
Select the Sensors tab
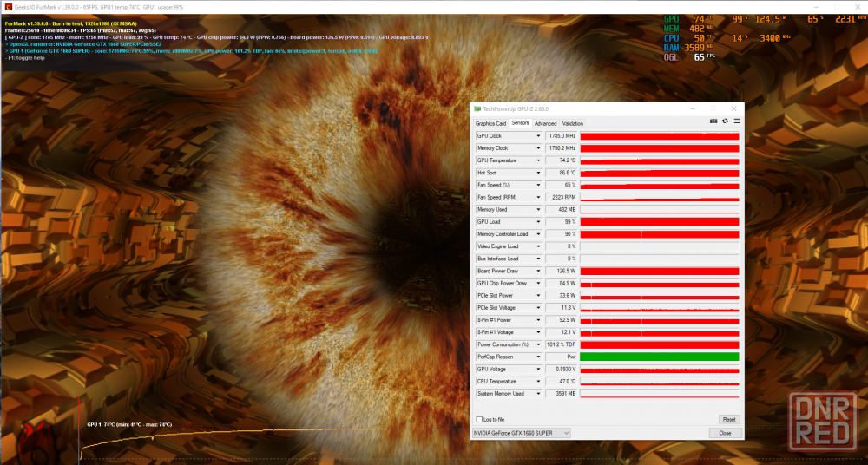pos(520,123)
